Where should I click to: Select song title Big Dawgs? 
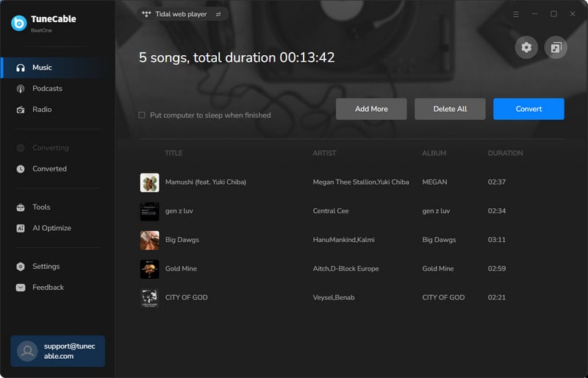[182, 240]
